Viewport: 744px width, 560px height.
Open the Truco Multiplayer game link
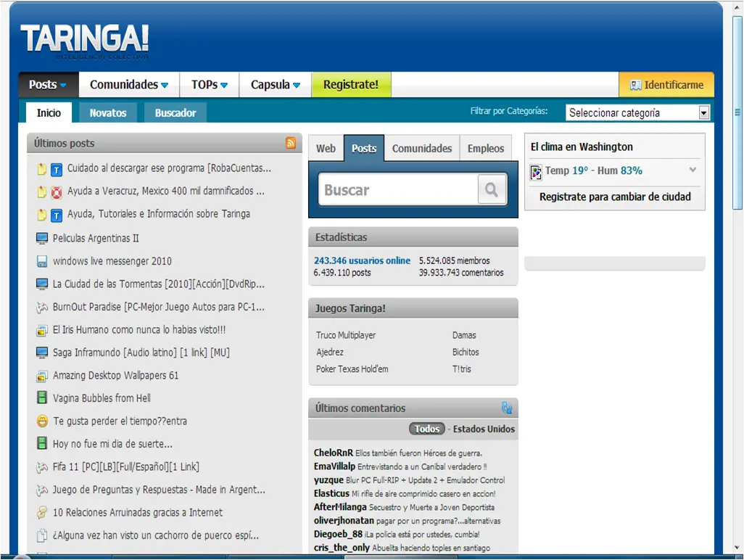[x=346, y=335]
